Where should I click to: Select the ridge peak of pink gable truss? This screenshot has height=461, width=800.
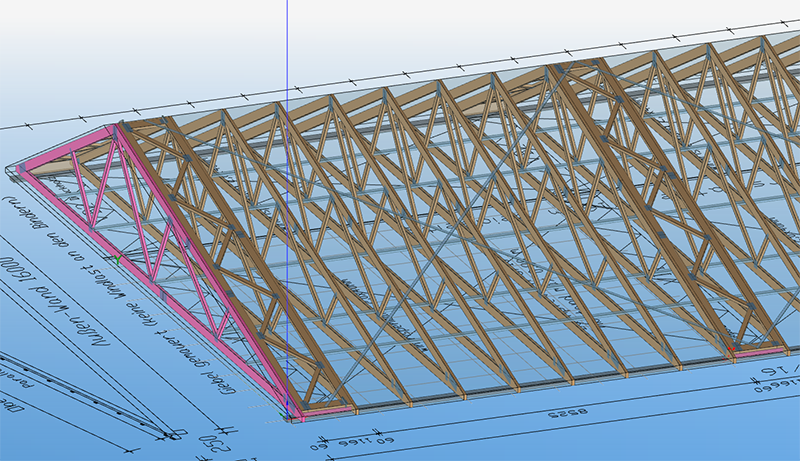pos(118,130)
